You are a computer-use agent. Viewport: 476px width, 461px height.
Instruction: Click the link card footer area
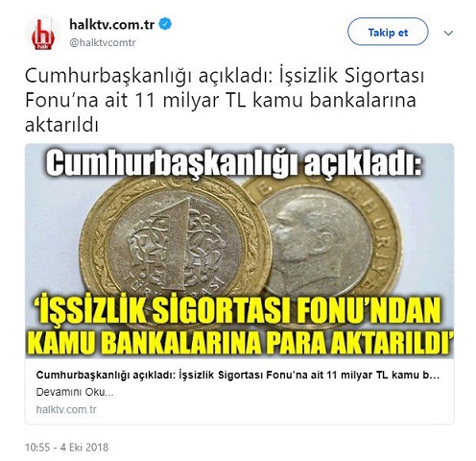(x=239, y=391)
